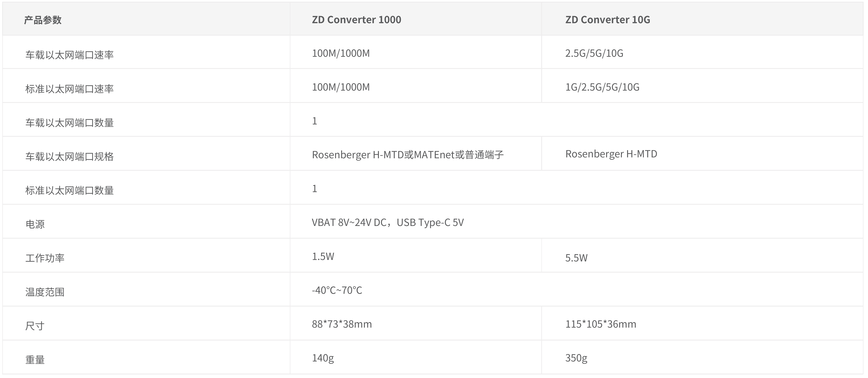This screenshot has width=868, height=378.
Task: Click the ZD Converter 1000 column header
Action: coord(357,20)
